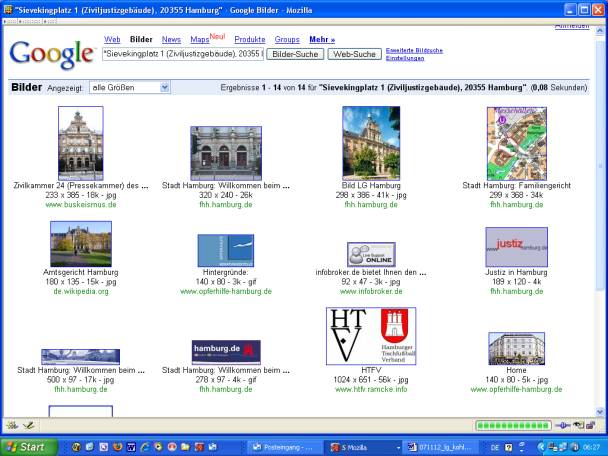Click the www.buskeismus.de source text
Viewport: 608px width, 456px height.
[81, 205]
